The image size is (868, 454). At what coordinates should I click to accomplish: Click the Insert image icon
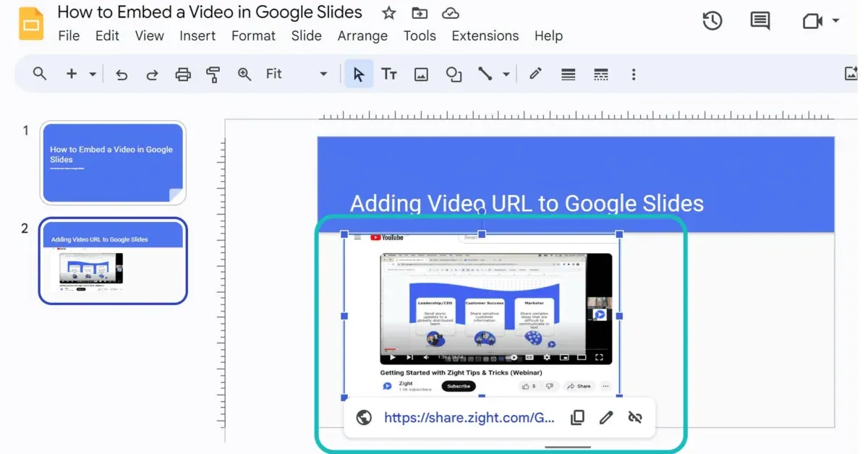click(x=421, y=74)
